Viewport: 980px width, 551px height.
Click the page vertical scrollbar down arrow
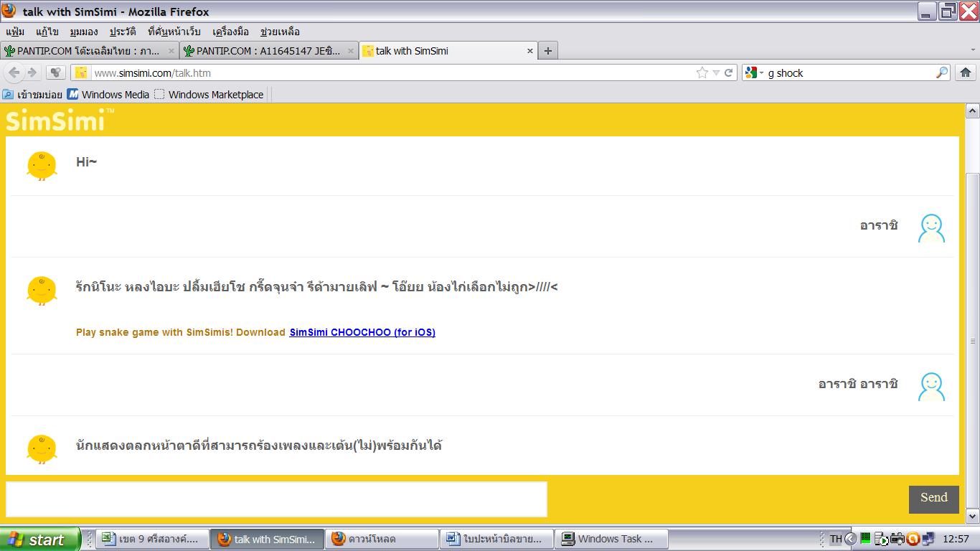coord(973,516)
